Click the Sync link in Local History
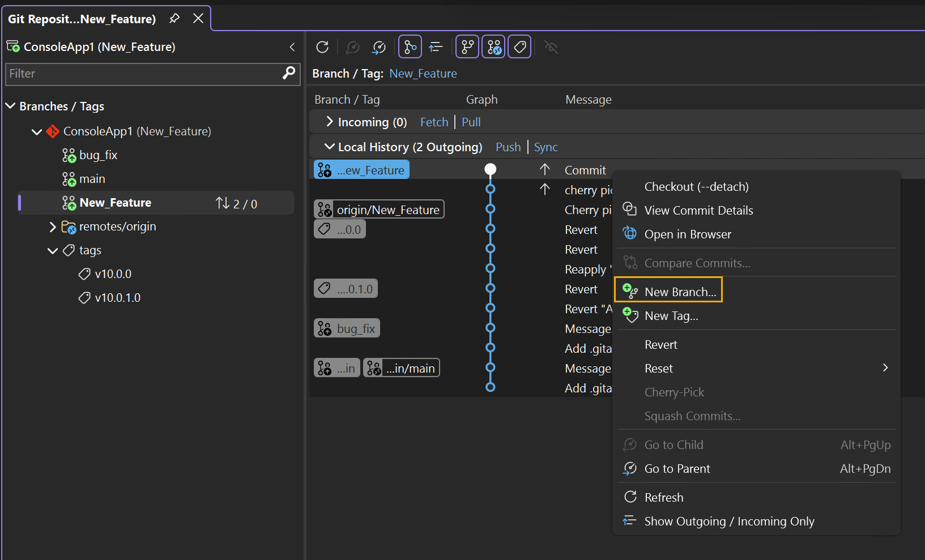This screenshot has width=925, height=560. tap(545, 147)
